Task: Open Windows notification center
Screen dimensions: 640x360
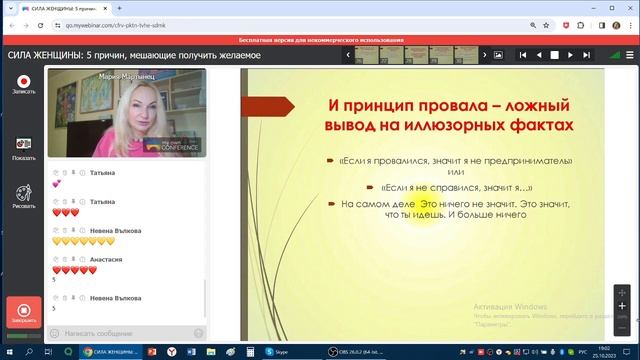Action: click(x=627, y=352)
